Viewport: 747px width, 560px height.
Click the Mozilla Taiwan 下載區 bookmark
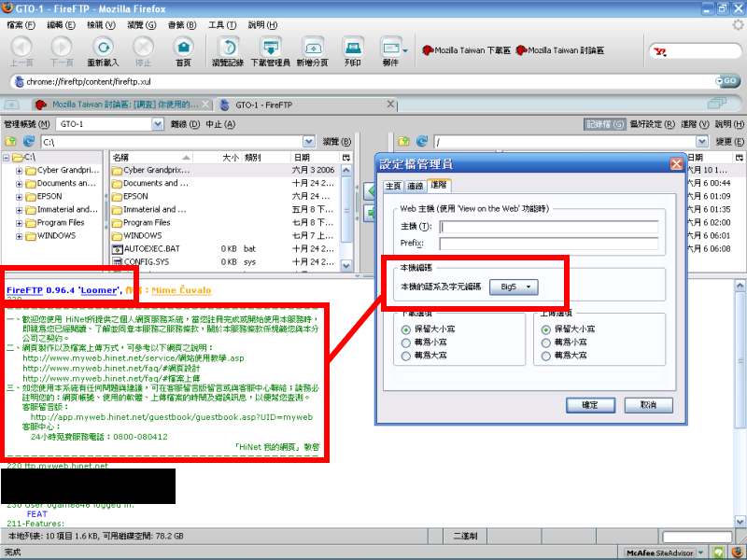pyautogui.click(x=467, y=50)
